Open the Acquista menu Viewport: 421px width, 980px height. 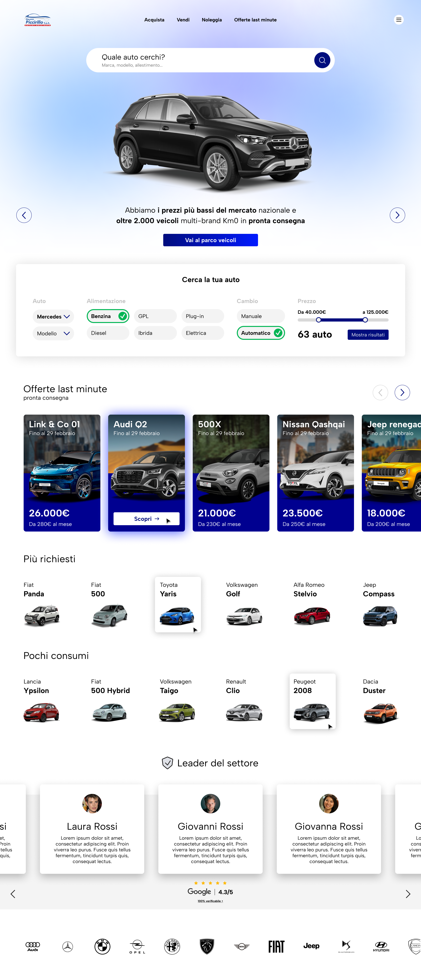[154, 20]
